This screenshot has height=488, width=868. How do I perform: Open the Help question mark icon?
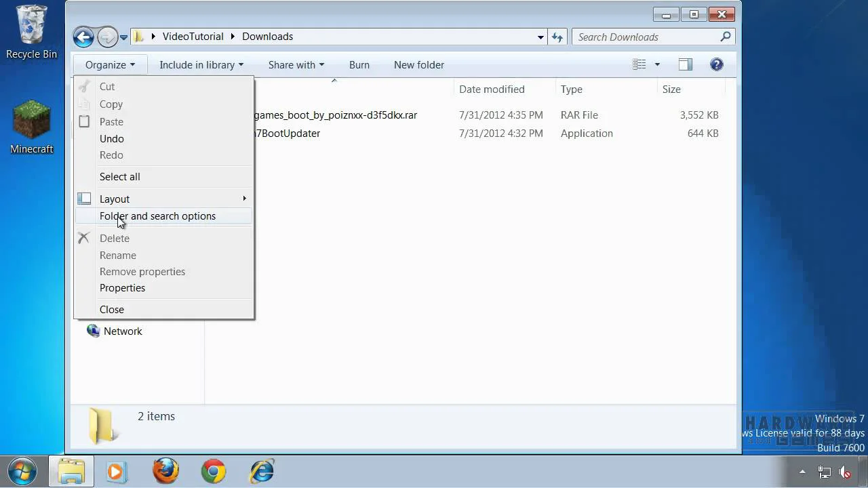click(716, 64)
